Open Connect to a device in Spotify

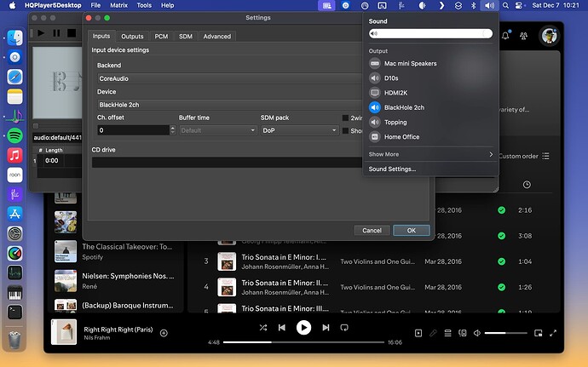pyautogui.click(x=463, y=333)
